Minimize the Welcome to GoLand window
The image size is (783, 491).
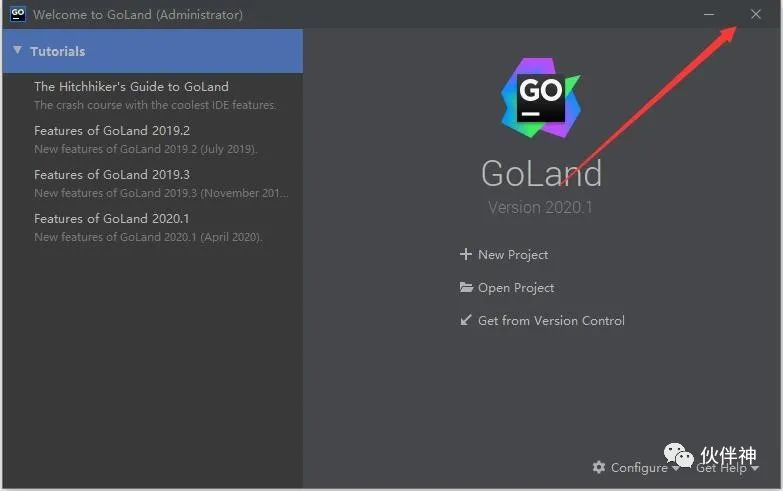(709, 14)
